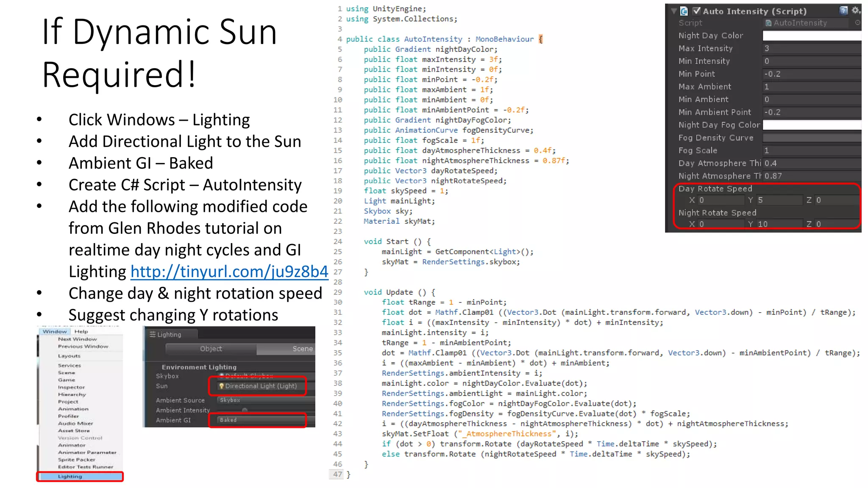
Task: Click the C# script icon in Auto Intensity header
Action: click(x=684, y=11)
